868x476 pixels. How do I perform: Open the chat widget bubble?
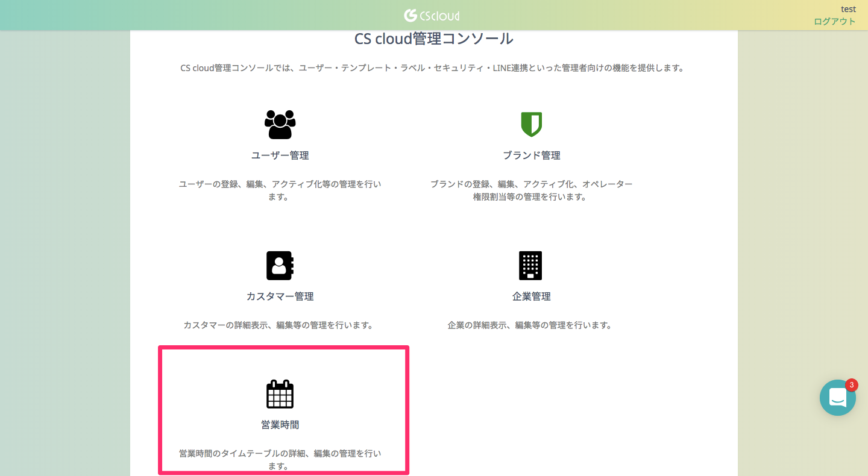[x=838, y=398]
